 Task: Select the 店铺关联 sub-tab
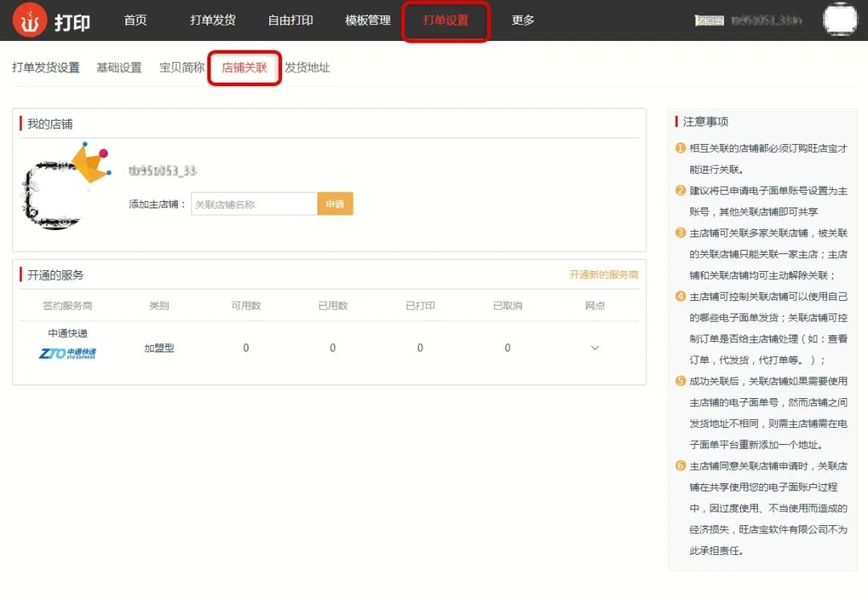pos(244,68)
